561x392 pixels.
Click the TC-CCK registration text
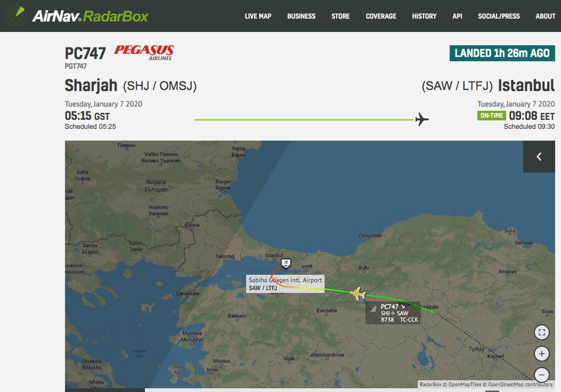coord(409,320)
